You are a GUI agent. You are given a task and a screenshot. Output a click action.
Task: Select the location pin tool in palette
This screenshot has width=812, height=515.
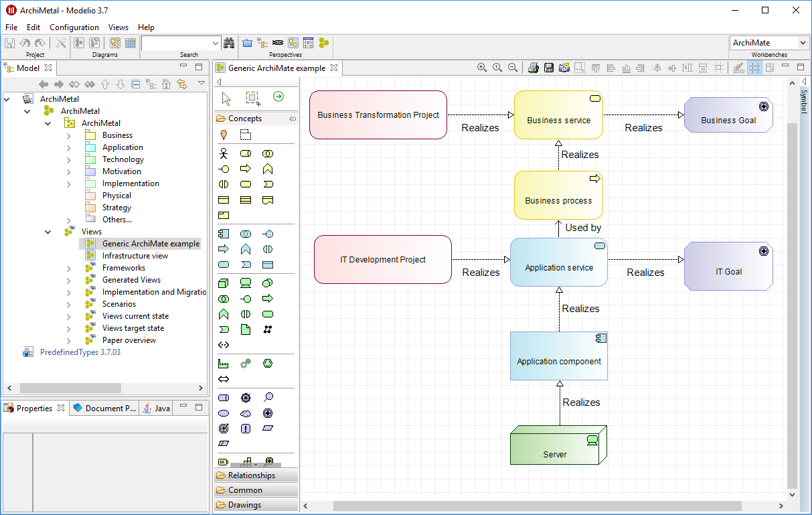pos(224,135)
